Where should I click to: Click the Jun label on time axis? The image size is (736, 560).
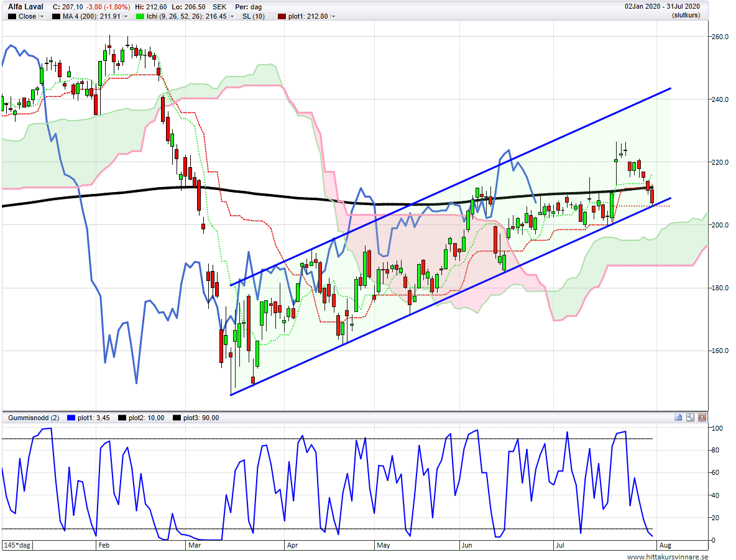pyautogui.click(x=467, y=545)
